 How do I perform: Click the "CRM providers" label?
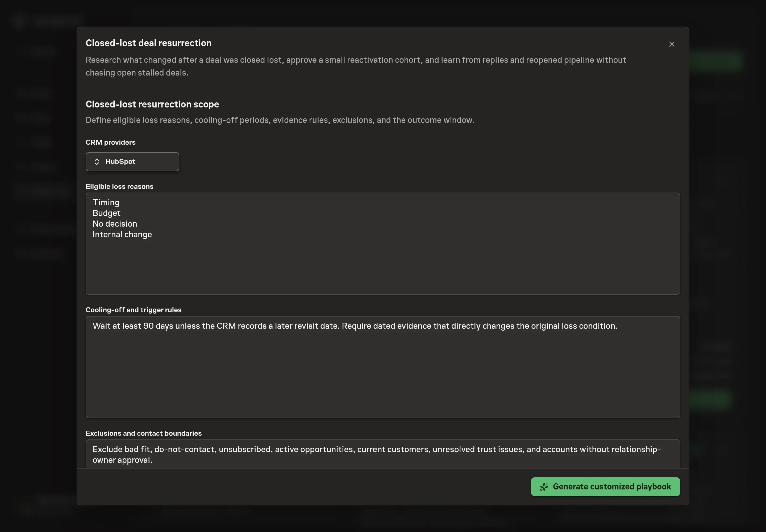[x=111, y=142]
